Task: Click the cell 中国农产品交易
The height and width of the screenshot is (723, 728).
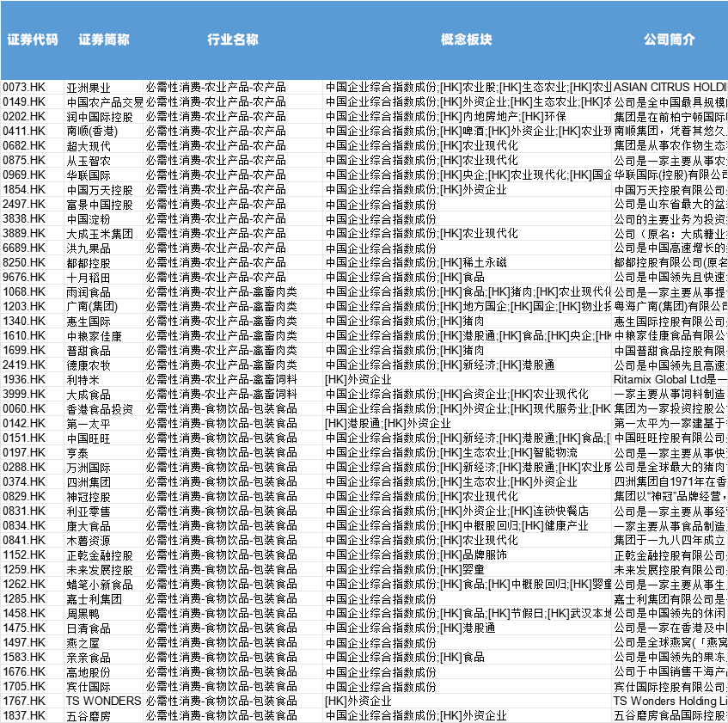Action: pos(105,102)
